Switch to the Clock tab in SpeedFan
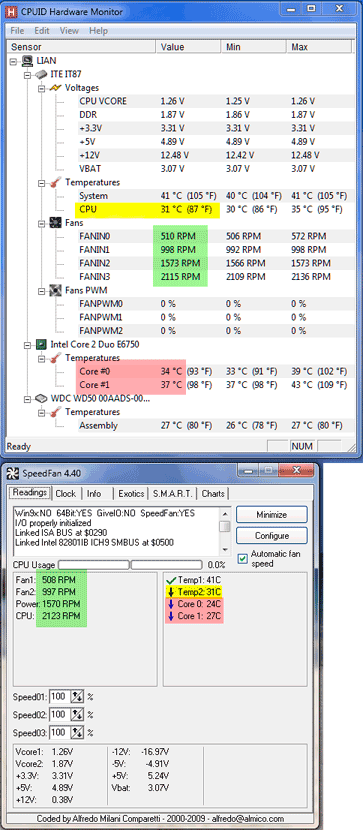The image size is (363, 830). 66,493
